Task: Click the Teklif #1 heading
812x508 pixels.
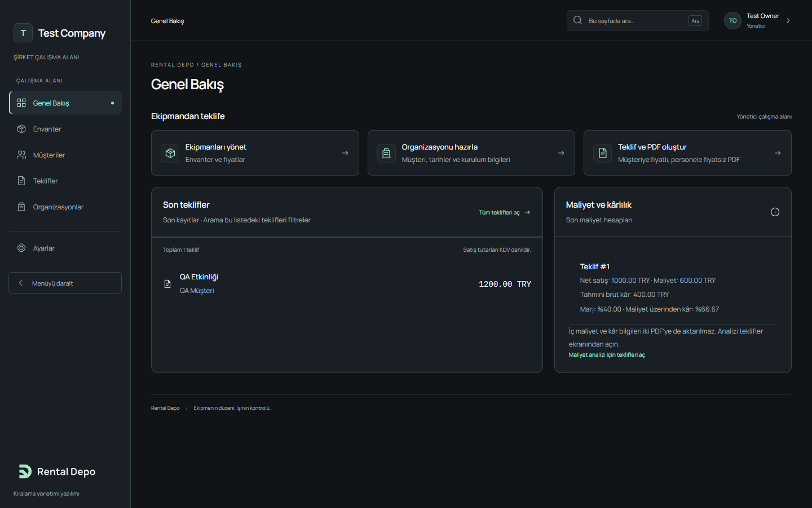Action: click(x=595, y=266)
